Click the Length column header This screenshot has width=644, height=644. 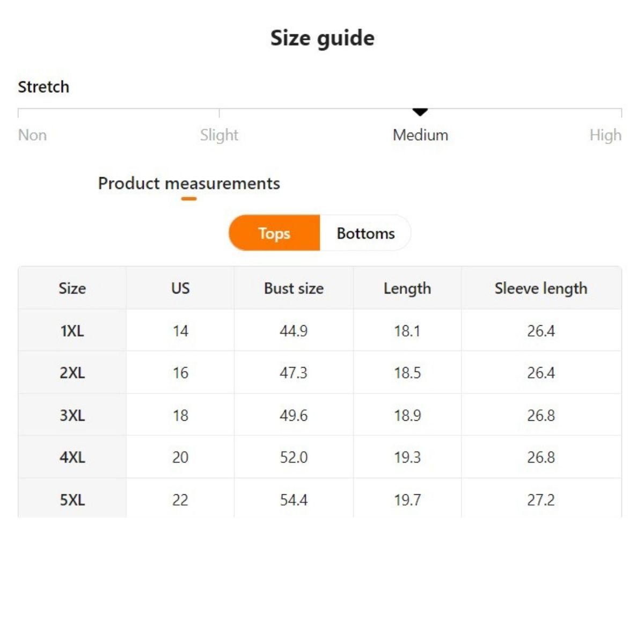tap(407, 288)
